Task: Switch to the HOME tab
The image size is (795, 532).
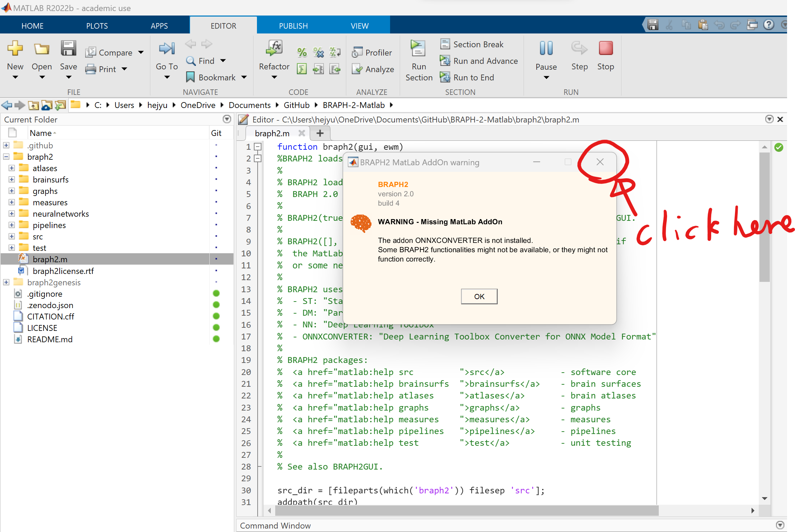Action: pyautogui.click(x=32, y=26)
